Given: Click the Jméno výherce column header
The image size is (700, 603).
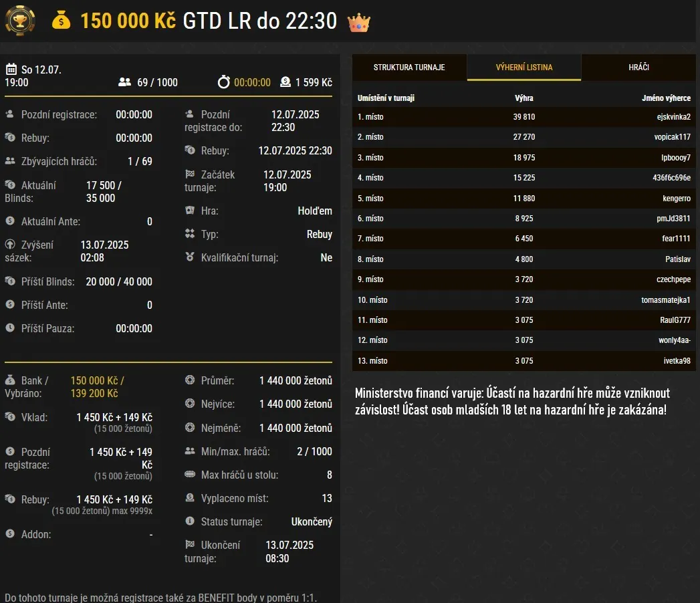Looking at the screenshot, I should [666, 98].
